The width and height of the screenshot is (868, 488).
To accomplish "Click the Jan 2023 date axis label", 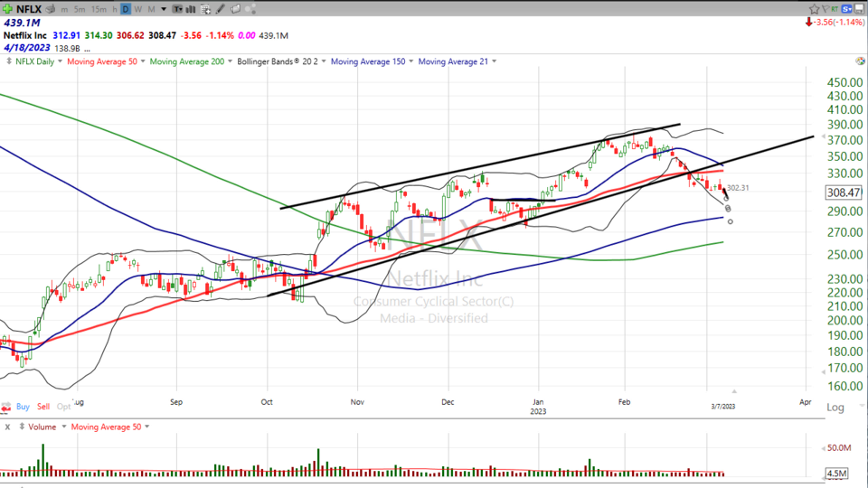I will (538, 407).
